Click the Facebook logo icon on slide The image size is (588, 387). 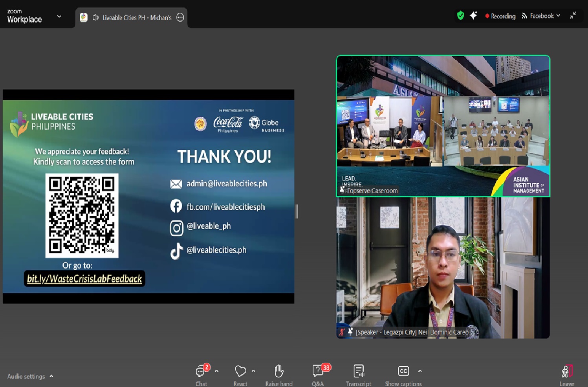click(176, 206)
